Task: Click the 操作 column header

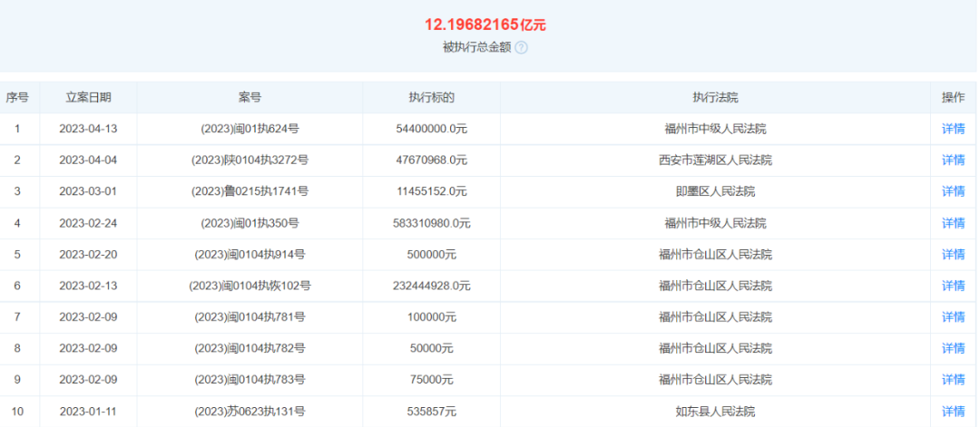Action: point(953,97)
